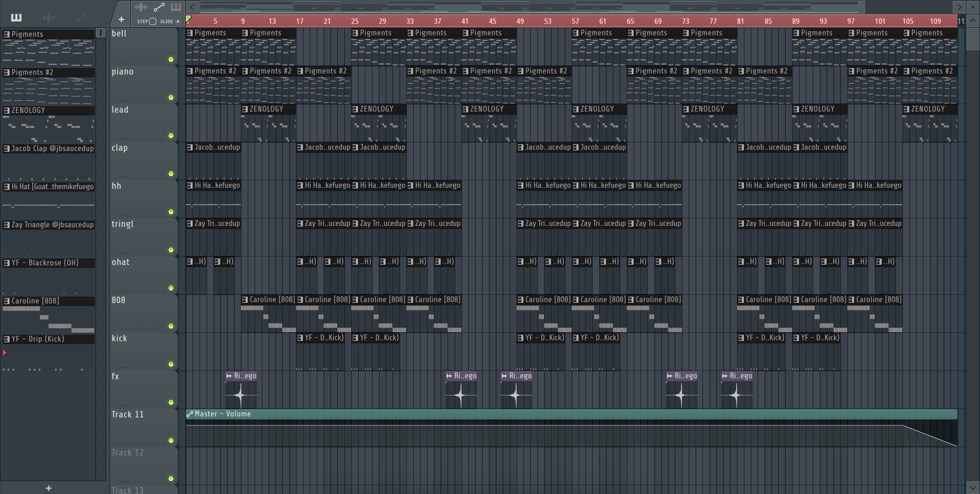Select audio clip focus waveform icon

click(x=141, y=7)
